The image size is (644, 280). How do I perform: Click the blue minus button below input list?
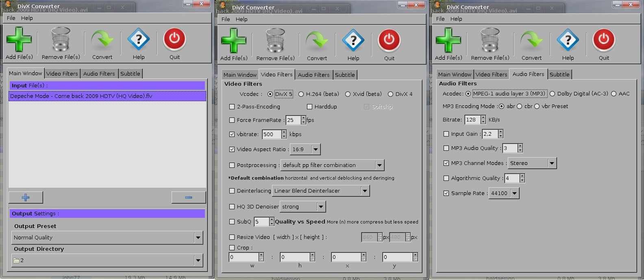click(x=189, y=198)
